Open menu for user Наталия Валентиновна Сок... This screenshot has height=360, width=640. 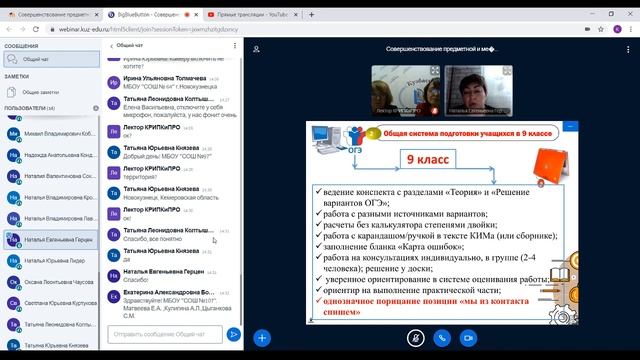pos(51,176)
